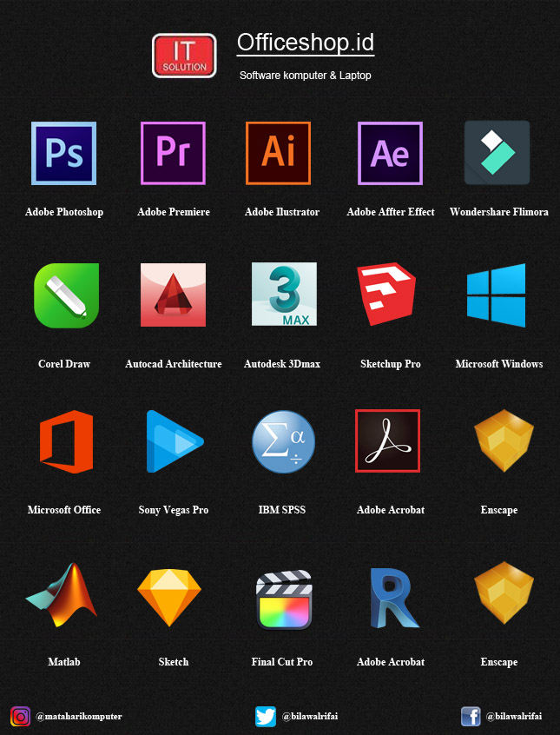Click the 'Final Cut Pro' label
560x735 pixels.
click(x=282, y=662)
